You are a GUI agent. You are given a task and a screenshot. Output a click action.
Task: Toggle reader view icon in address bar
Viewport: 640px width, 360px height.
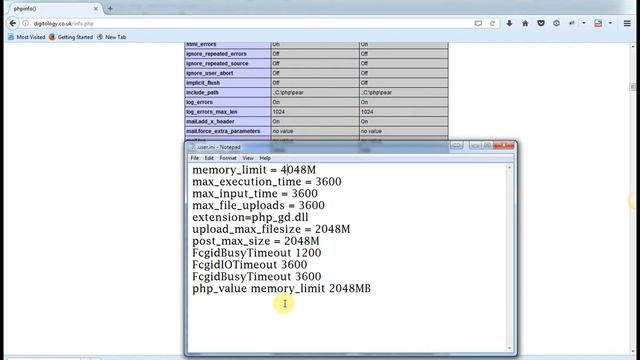pos(478,24)
